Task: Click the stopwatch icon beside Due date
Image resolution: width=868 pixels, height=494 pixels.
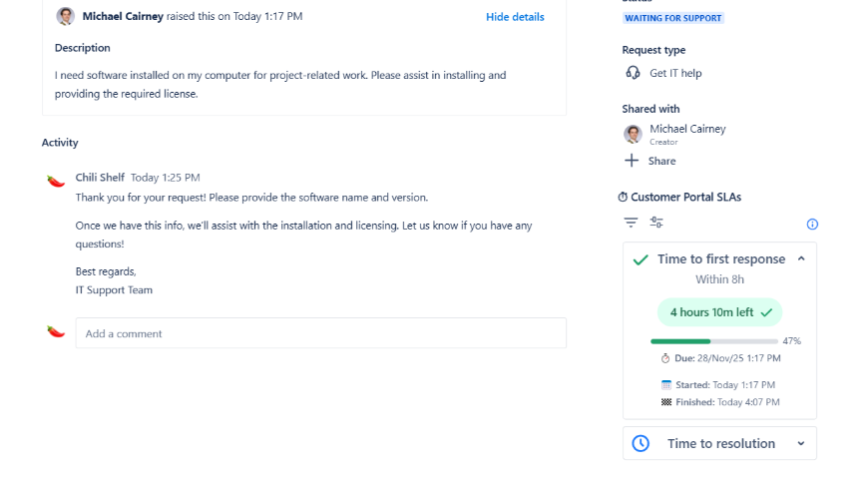Action: coord(665,358)
